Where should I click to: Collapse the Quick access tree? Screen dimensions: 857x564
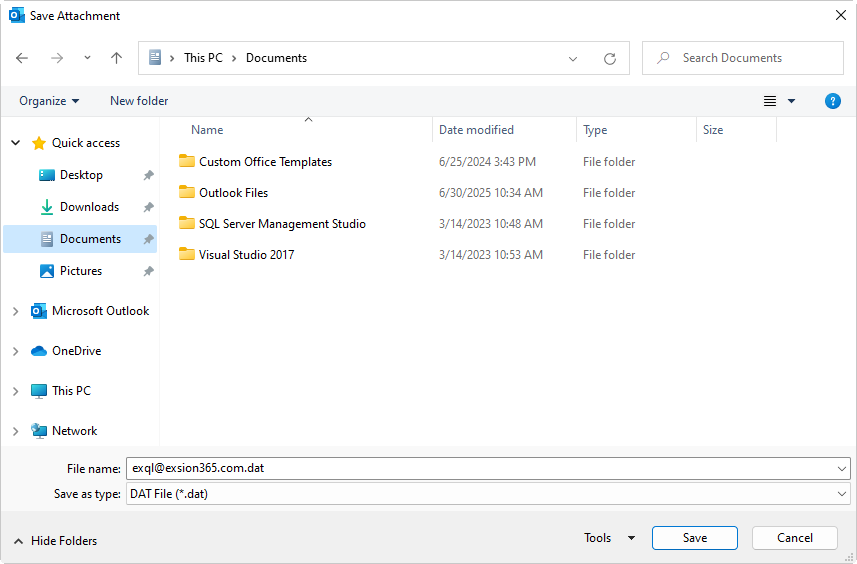click(x=16, y=143)
